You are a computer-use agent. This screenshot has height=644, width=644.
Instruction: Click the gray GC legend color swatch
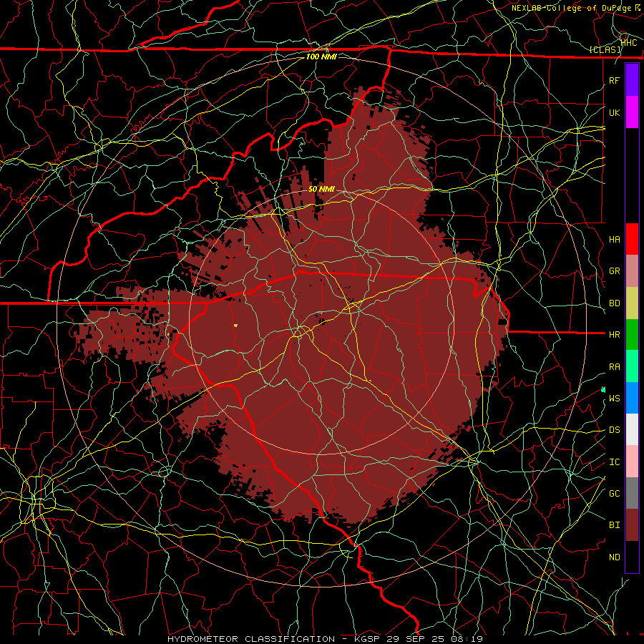pyautogui.click(x=632, y=493)
